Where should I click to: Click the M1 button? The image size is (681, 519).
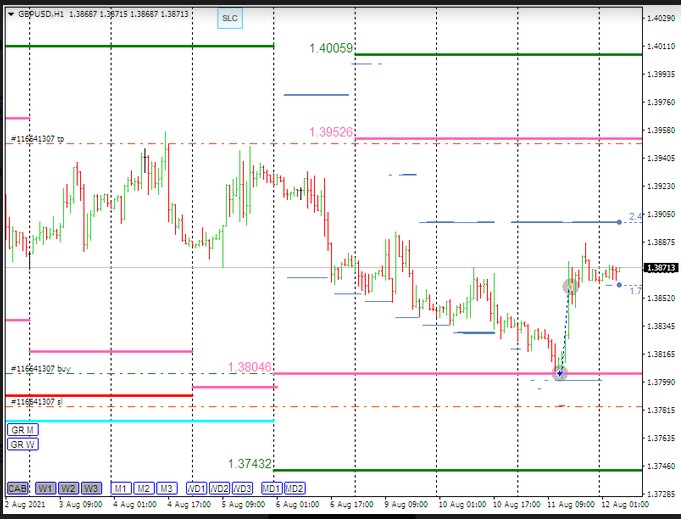coord(121,488)
